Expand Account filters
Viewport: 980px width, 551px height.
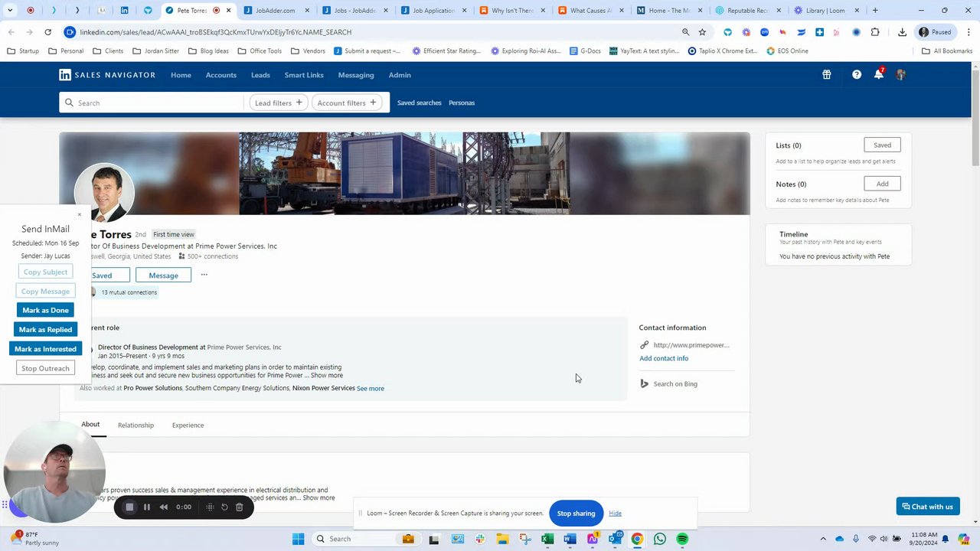[x=348, y=103]
